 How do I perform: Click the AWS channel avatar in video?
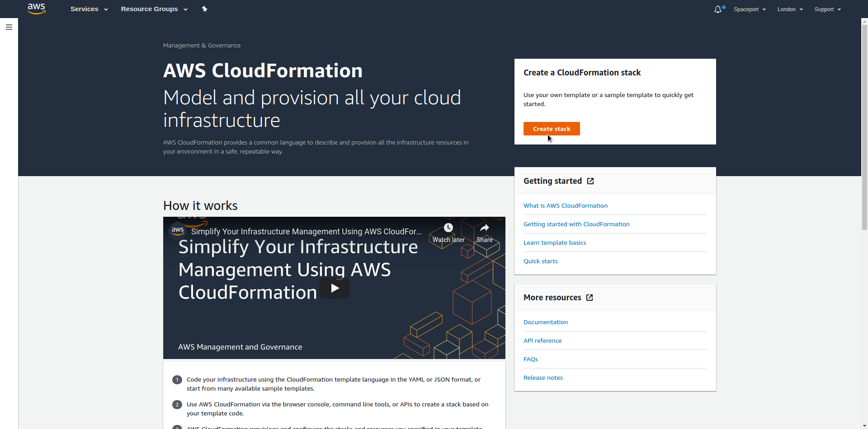coord(177,230)
